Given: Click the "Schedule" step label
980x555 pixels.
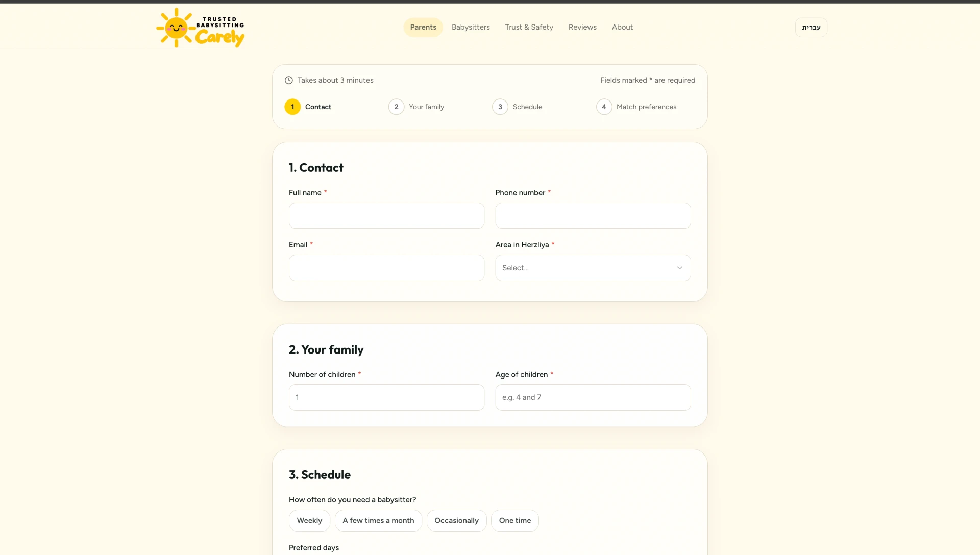Looking at the screenshot, I should [527, 107].
